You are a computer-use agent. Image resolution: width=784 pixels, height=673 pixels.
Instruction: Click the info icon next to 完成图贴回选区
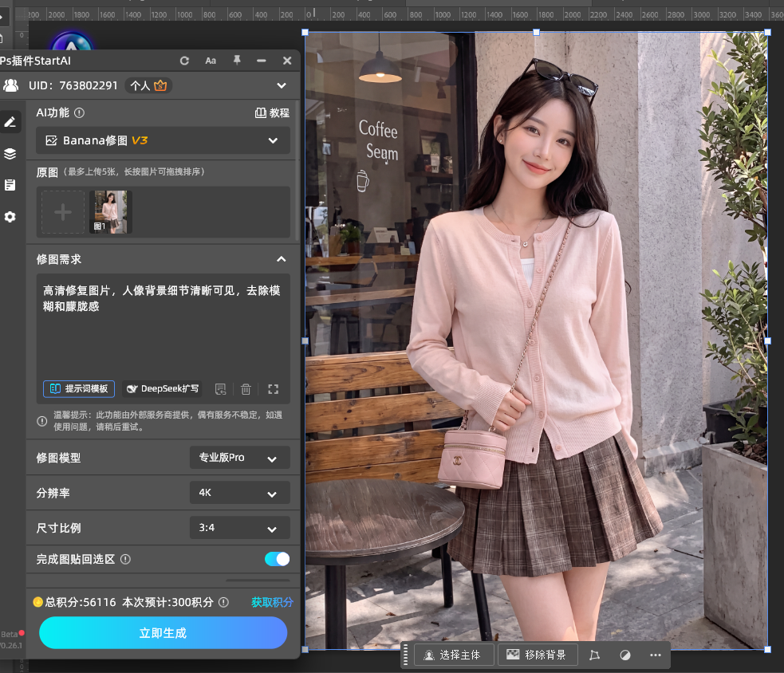(125, 559)
